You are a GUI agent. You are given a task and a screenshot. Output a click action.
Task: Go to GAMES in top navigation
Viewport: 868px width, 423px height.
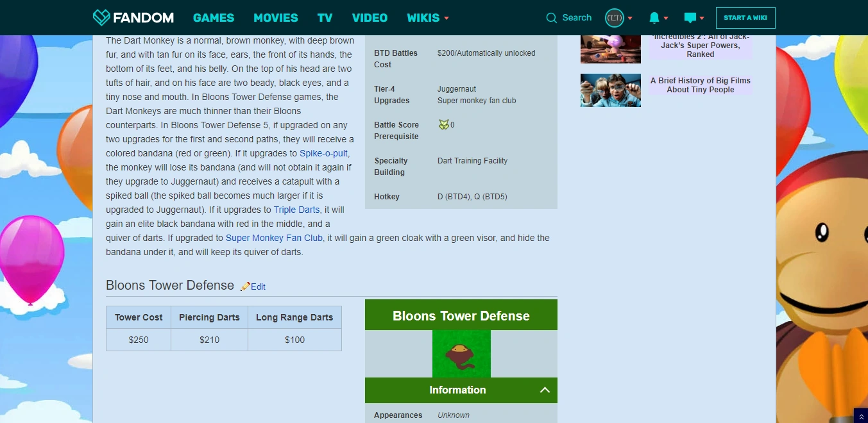214,18
